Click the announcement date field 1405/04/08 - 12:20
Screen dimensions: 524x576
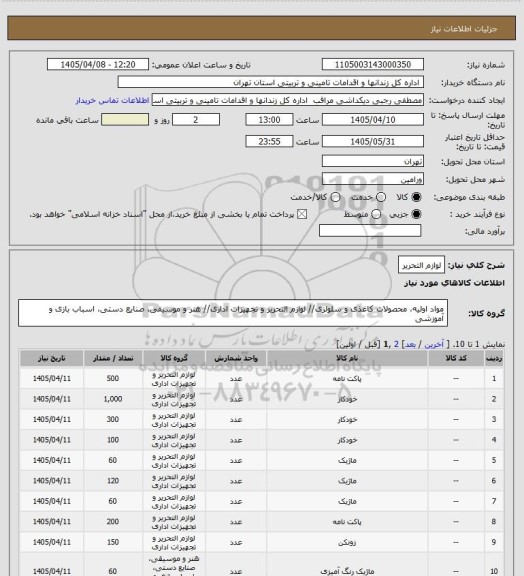98,64
